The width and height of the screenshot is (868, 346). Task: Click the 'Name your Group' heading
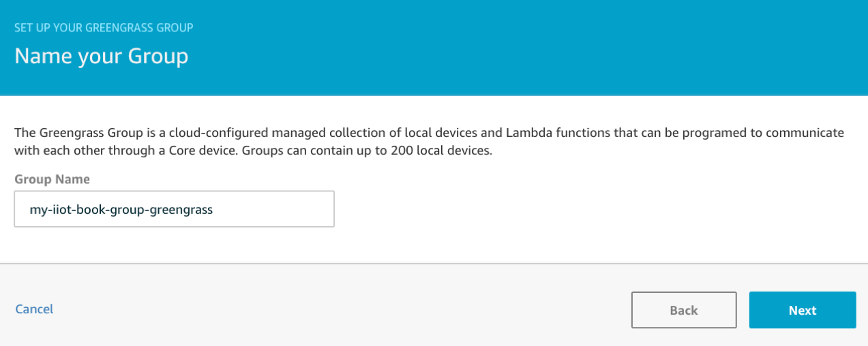click(x=101, y=56)
